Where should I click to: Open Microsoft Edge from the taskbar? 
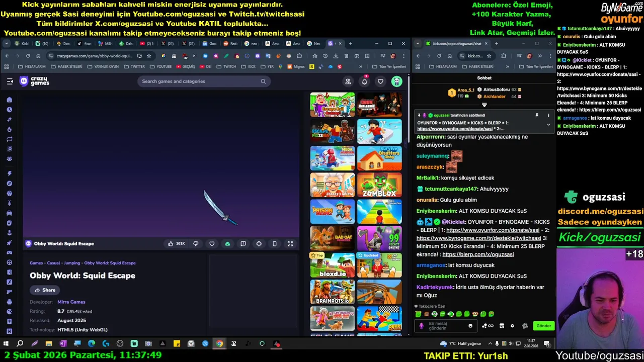point(91,344)
